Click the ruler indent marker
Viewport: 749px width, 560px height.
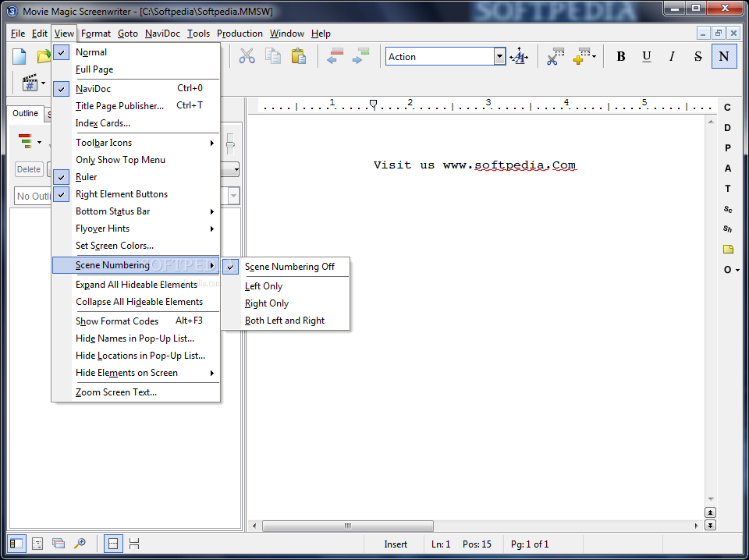tap(374, 104)
